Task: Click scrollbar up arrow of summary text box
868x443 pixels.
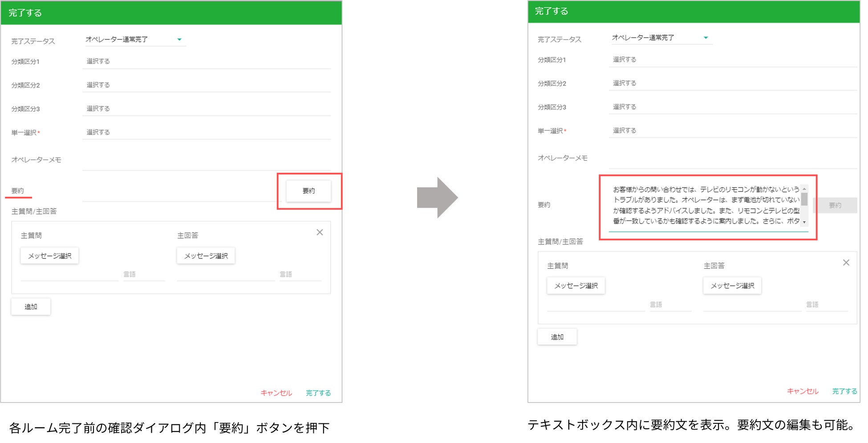Action: (x=804, y=189)
